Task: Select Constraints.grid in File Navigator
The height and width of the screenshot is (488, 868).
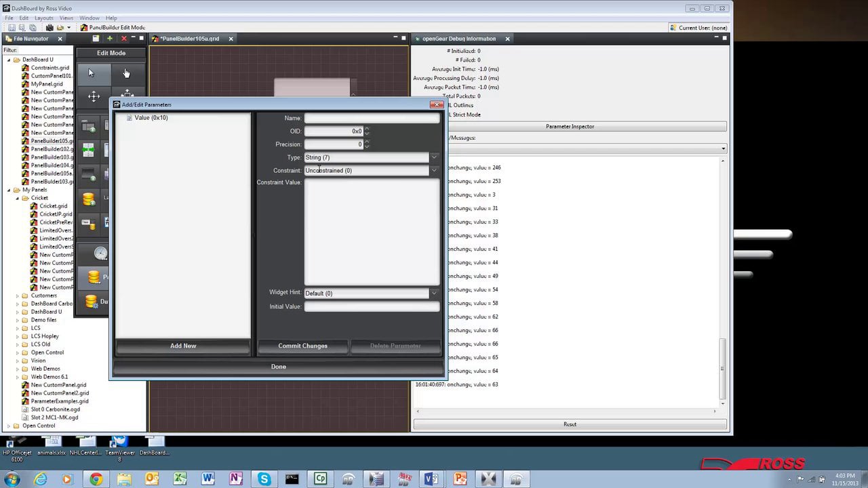Action: [50, 68]
